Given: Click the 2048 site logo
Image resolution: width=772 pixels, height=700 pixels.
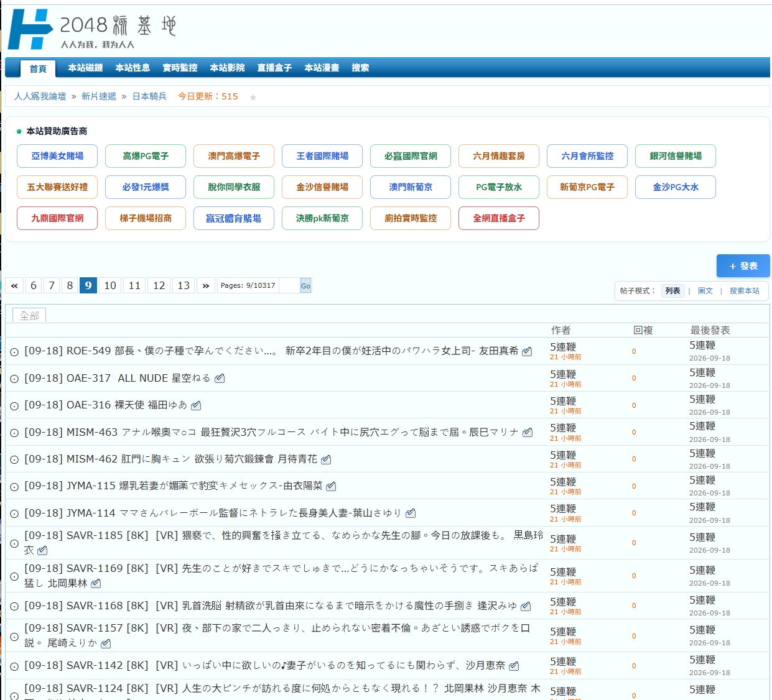Looking at the screenshot, I should click(92, 29).
